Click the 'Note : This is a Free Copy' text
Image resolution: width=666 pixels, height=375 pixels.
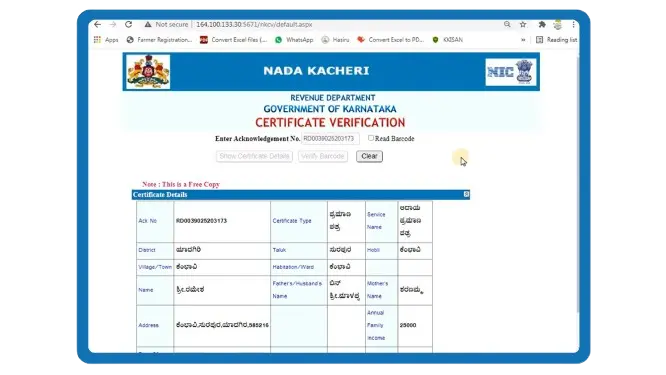[181, 184]
